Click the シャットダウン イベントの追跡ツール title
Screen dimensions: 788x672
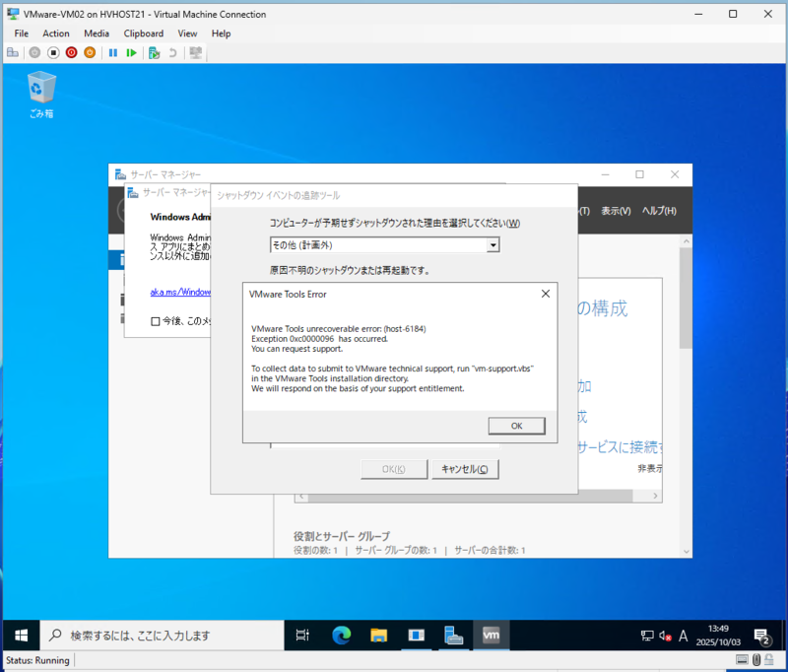pos(279,195)
